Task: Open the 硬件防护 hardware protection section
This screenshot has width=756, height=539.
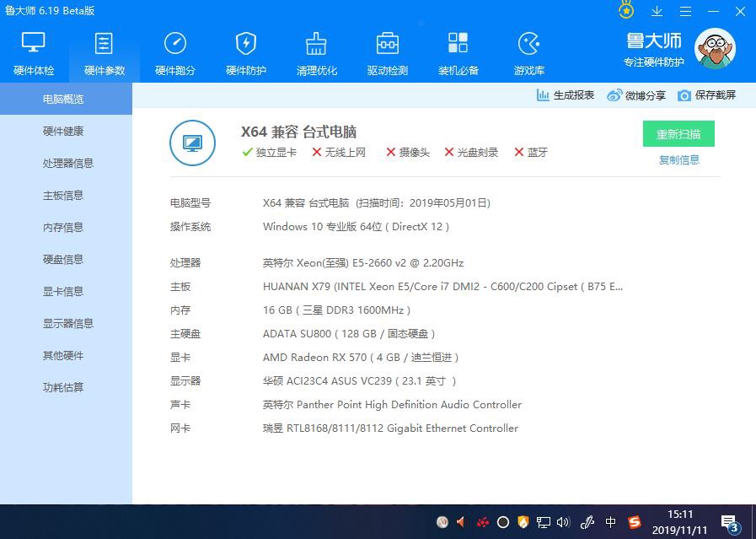Action: click(246, 54)
